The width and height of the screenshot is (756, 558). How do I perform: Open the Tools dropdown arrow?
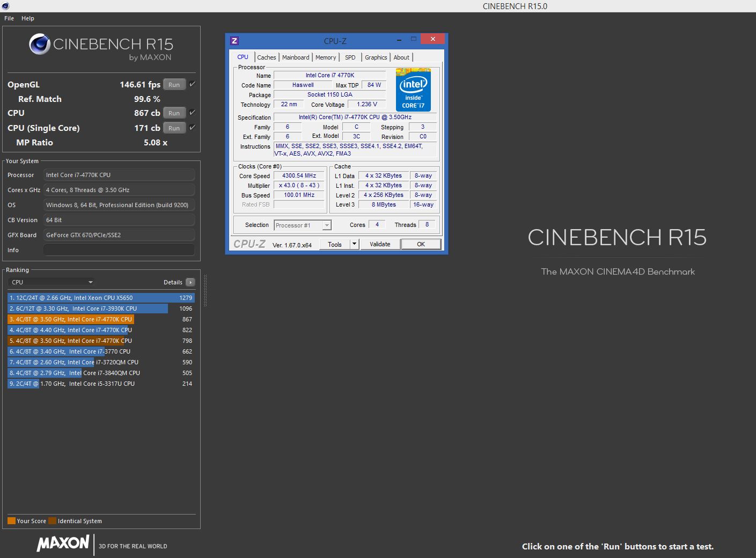[354, 244]
